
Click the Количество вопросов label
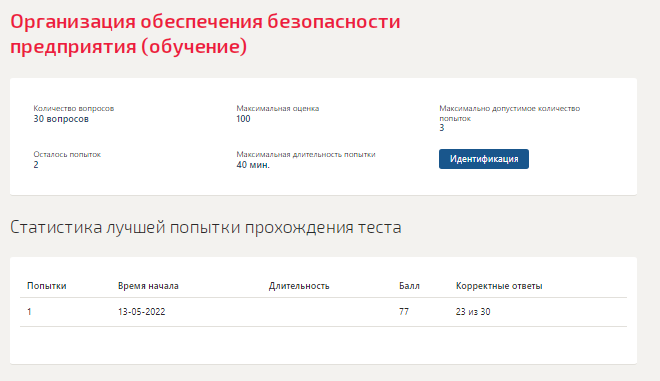pyautogui.click(x=74, y=109)
